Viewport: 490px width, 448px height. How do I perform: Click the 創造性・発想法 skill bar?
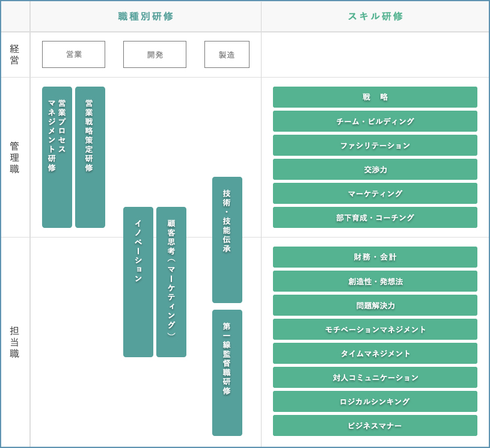pyautogui.click(x=375, y=281)
